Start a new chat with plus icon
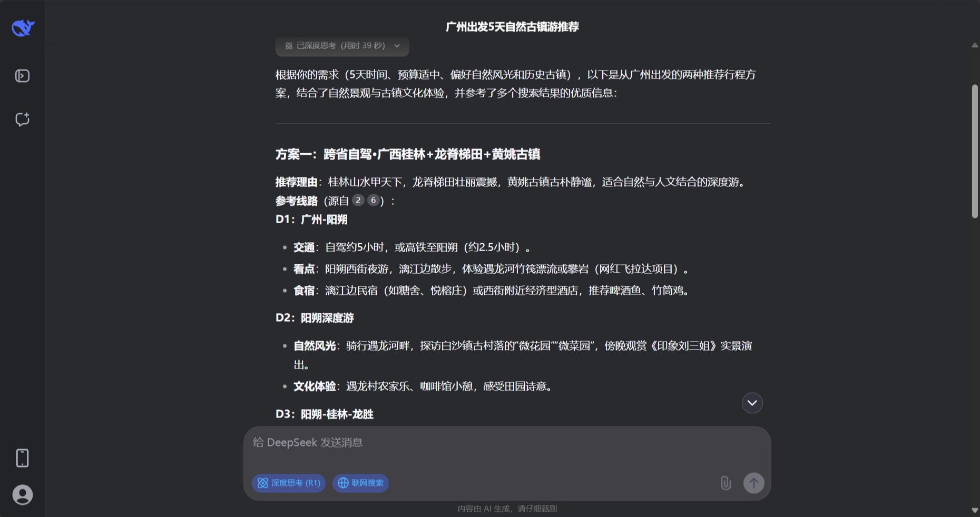The height and width of the screenshot is (517, 980). coord(22,120)
